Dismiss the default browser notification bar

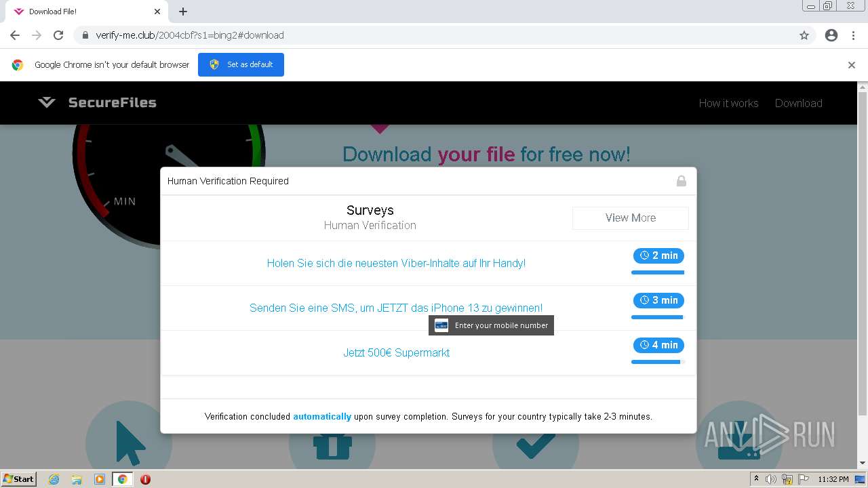(852, 65)
